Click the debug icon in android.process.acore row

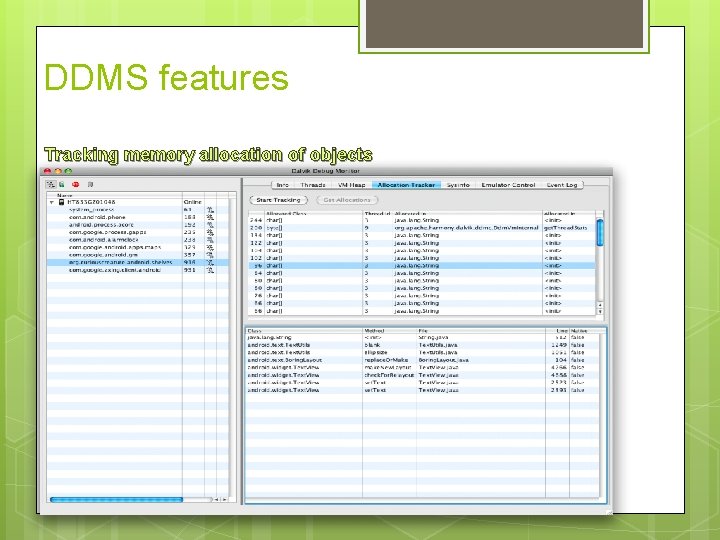click(210, 225)
